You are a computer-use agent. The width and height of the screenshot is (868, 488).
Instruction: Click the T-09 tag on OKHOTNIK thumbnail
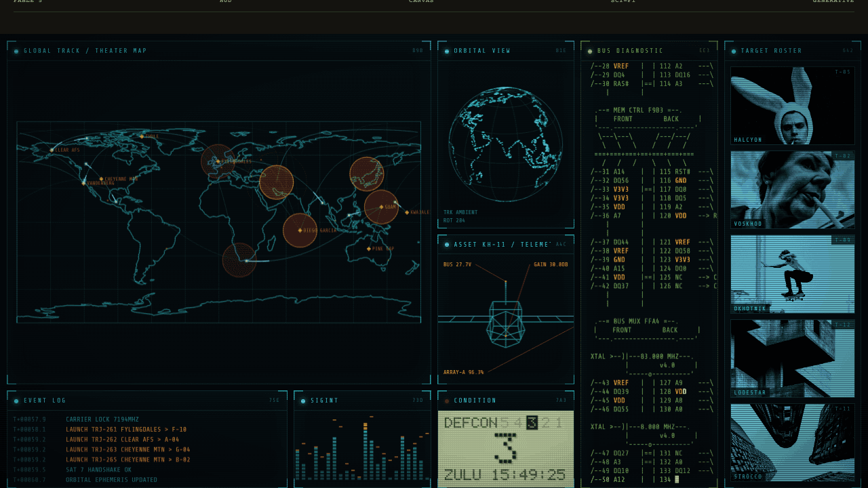843,240
